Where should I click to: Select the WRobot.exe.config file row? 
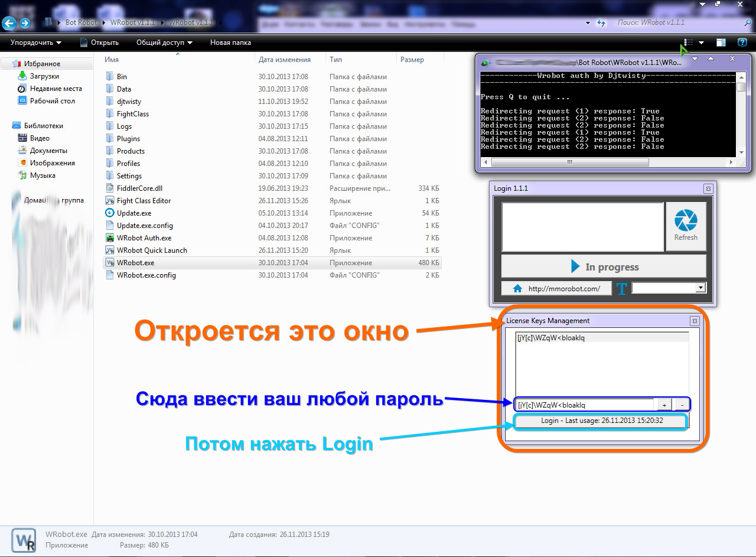(272, 275)
